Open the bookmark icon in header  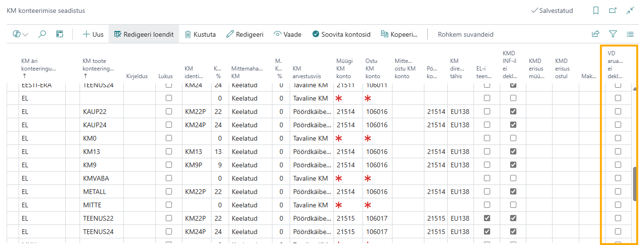point(596,10)
